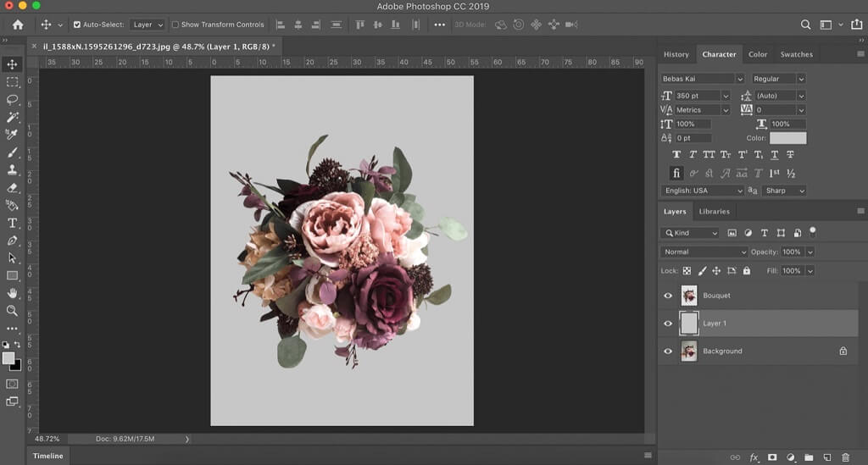
Task: Select the Hand tool
Action: [x=12, y=293]
